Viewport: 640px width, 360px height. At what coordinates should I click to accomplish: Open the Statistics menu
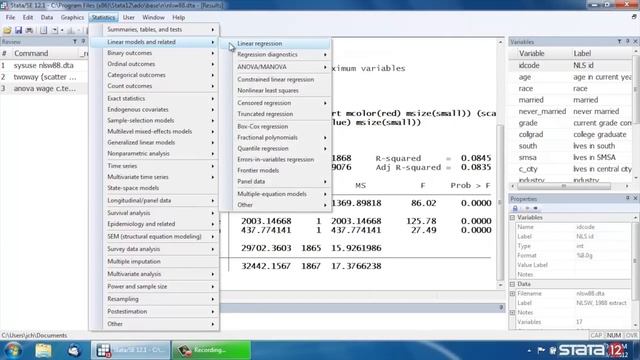103,17
